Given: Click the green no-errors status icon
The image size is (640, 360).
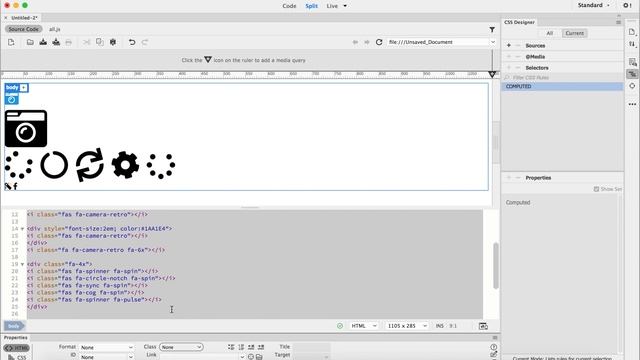Looking at the screenshot, I should coord(340,326).
